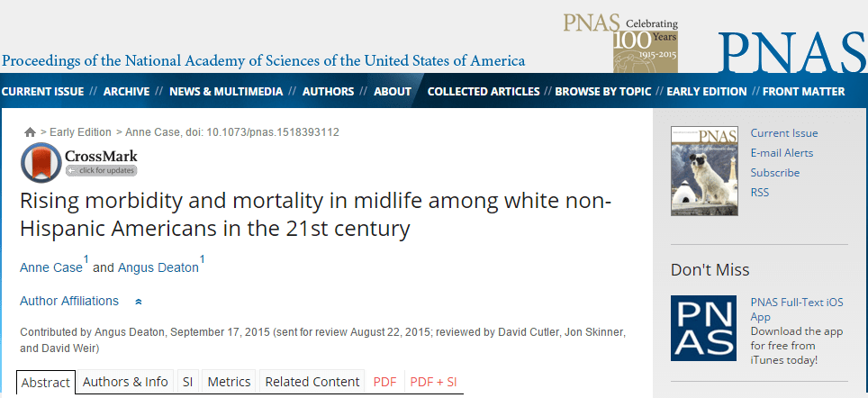868x398 pixels.
Task: Open the current issue cover thumbnail
Action: pos(704,171)
